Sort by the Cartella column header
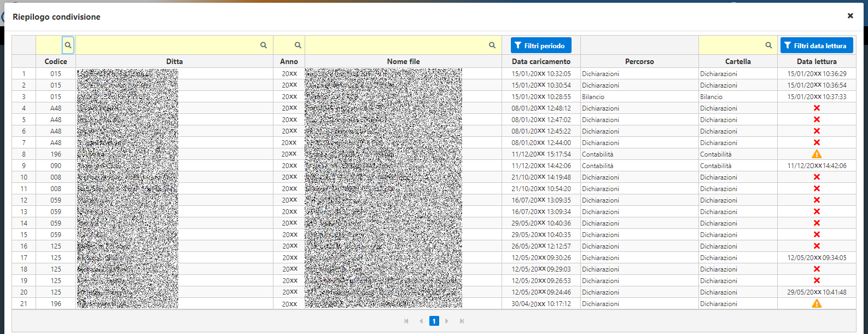The height and width of the screenshot is (334, 868). [738, 61]
